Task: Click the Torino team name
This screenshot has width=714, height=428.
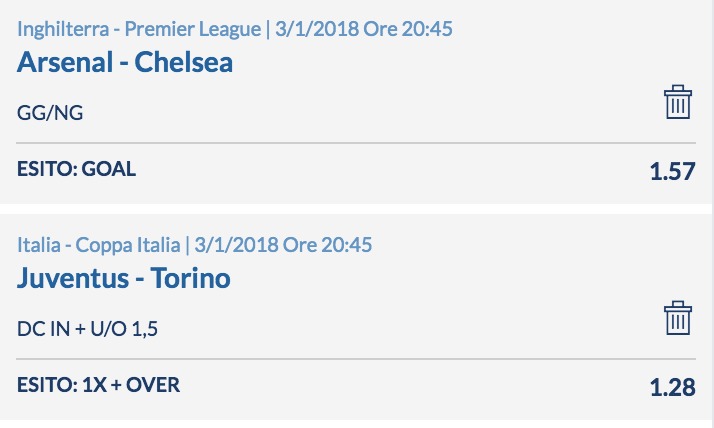Action: tap(190, 278)
